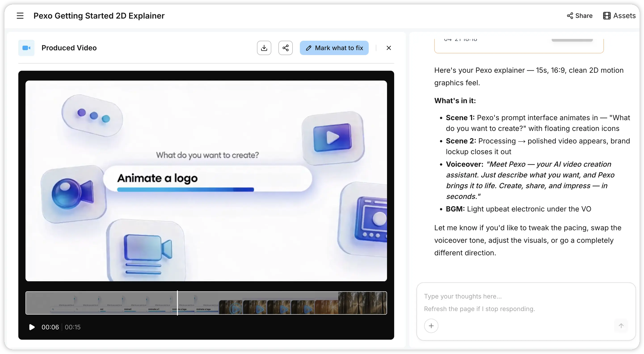This screenshot has height=354, width=644.
Task: Click the Mark what to fix button
Action: [x=334, y=48]
